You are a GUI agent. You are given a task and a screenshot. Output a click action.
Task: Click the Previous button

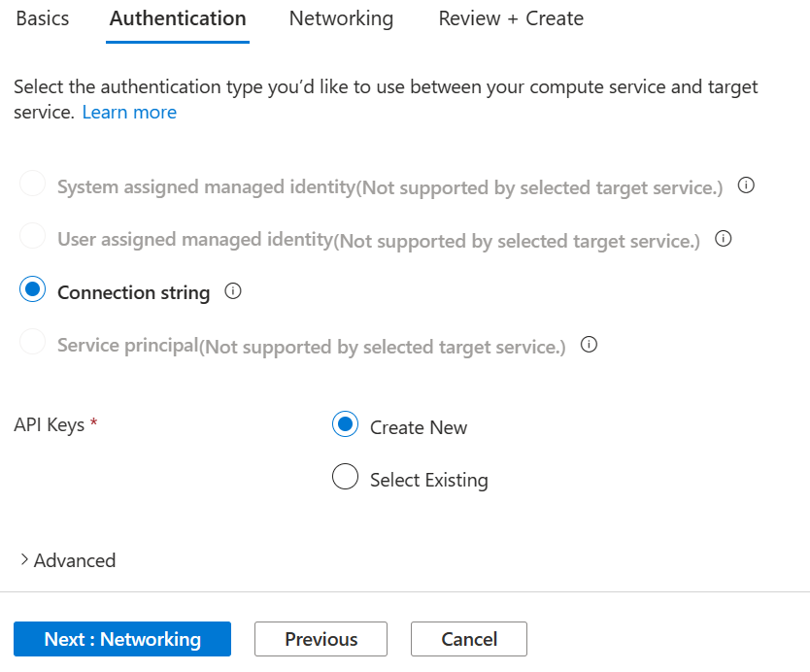click(x=321, y=639)
